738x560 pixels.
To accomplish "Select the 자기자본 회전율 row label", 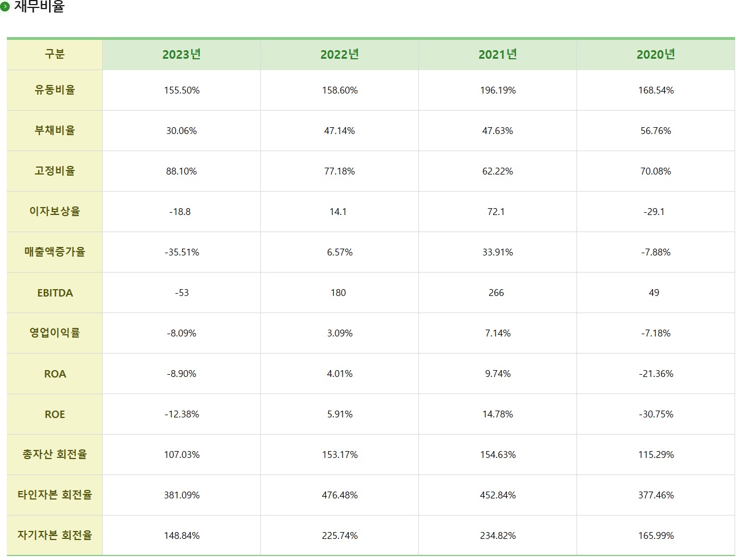I will tap(55, 535).
